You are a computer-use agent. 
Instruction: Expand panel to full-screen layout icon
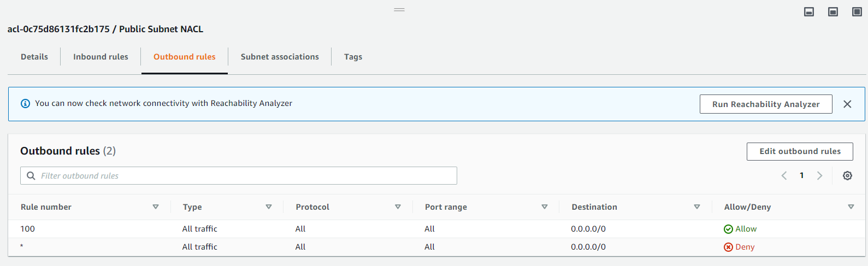[x=857, y=12]
